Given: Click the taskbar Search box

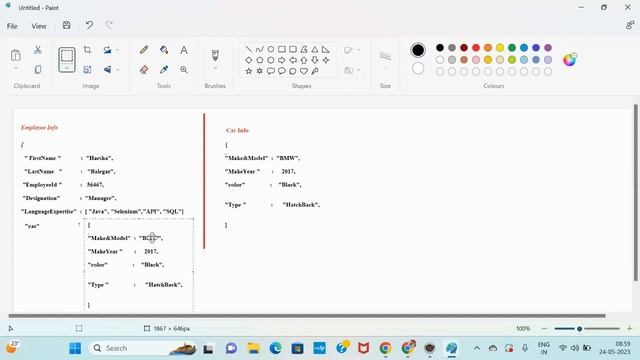Looking at the screenshot, I should (143, 348).
